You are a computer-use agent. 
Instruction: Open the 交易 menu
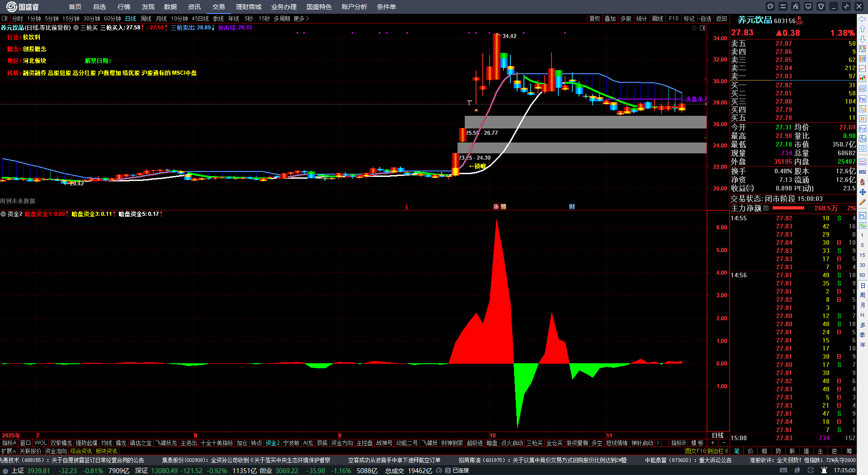219,7
